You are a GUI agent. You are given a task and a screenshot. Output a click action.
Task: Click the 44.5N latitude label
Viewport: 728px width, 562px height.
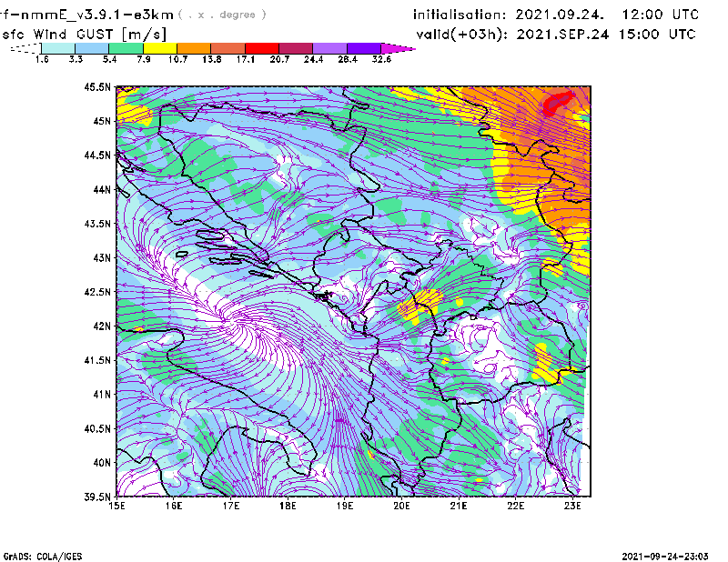point(97,155)
